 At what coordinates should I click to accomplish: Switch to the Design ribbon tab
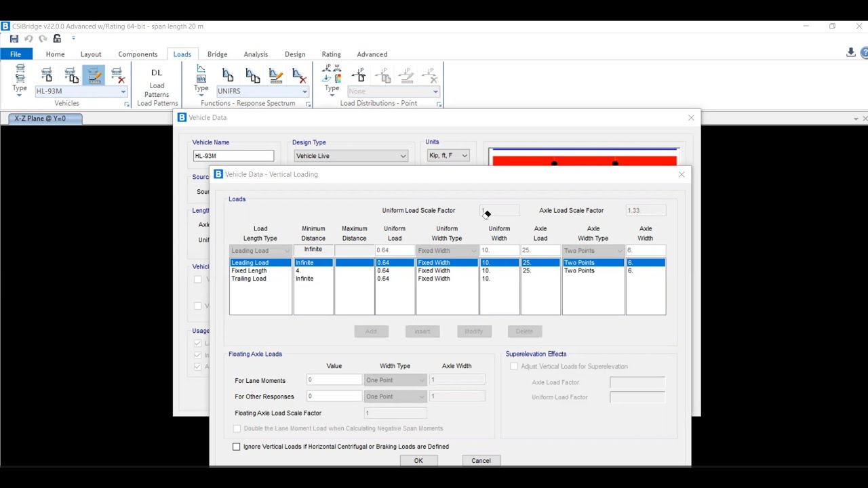click(295, 54)
